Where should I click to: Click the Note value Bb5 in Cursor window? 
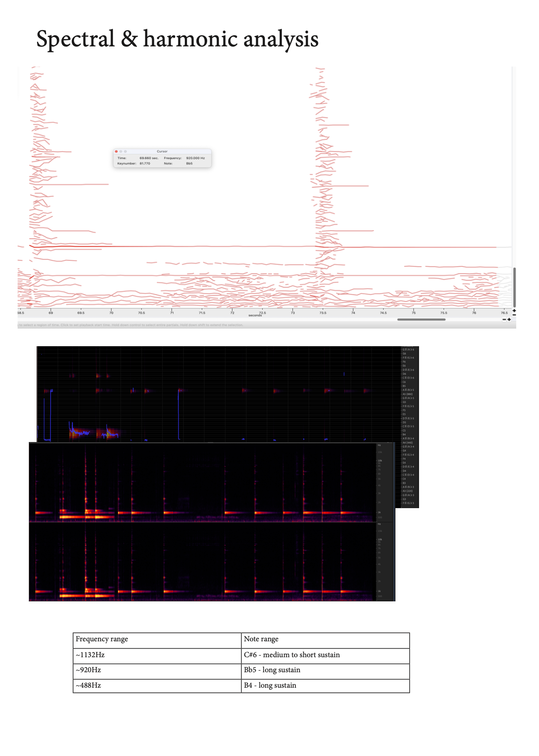(x=189, y=164)
